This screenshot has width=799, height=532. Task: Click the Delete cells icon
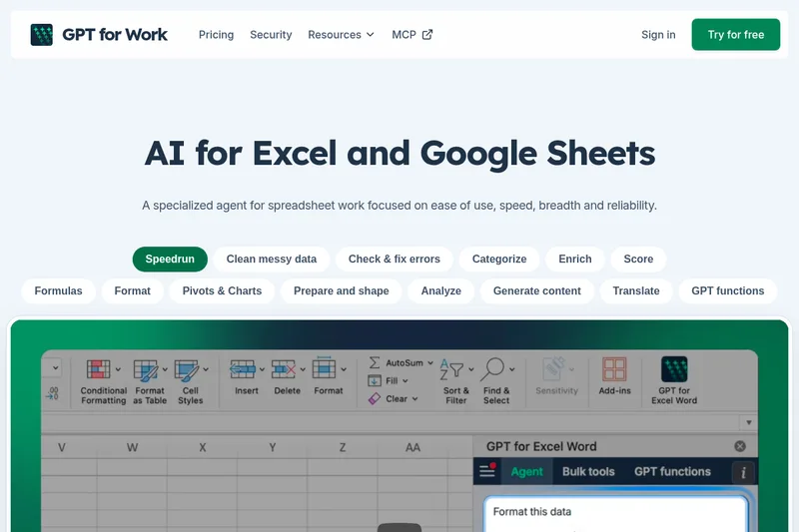point(284,369)
